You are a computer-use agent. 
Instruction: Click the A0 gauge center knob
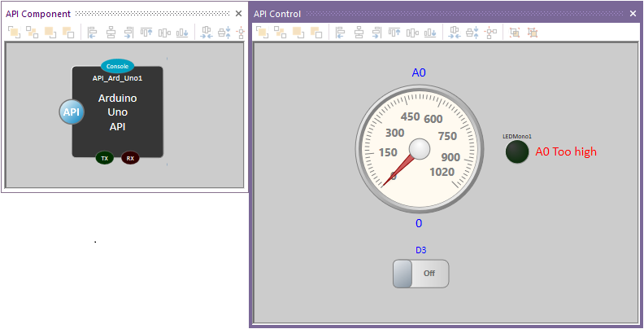coord(419,148)
